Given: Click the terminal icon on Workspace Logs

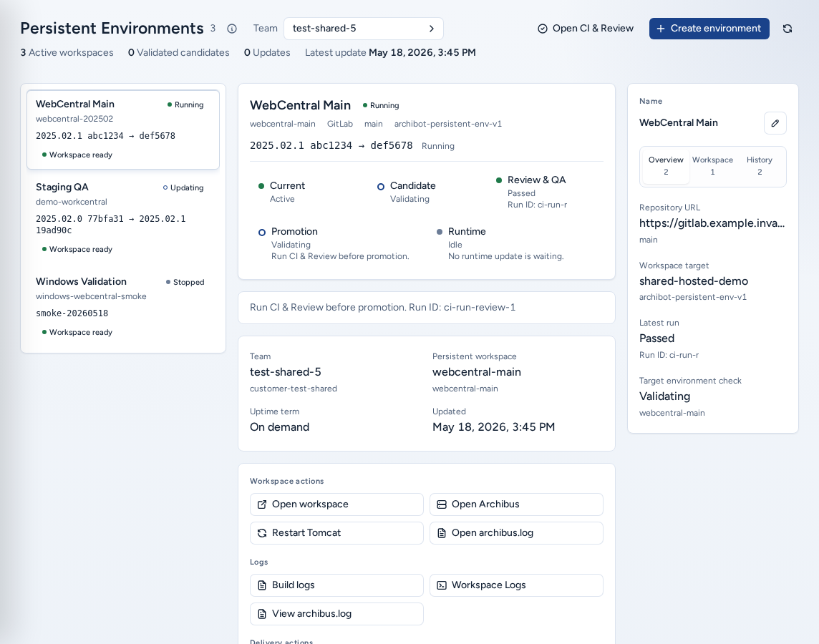Looking at the screenshot, I should [442, 585].
